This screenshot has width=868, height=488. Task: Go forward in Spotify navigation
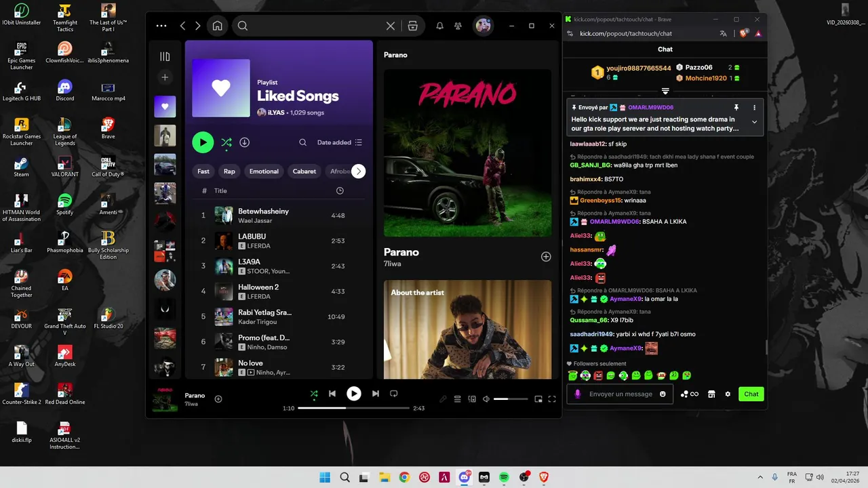pos(197,26)
